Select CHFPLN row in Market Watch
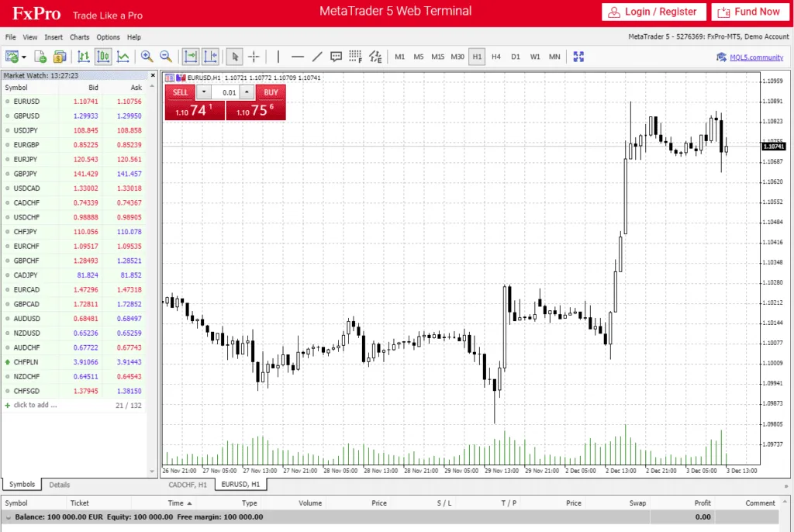The height and width of the screenshot is (532, 794). click(74, 362)
